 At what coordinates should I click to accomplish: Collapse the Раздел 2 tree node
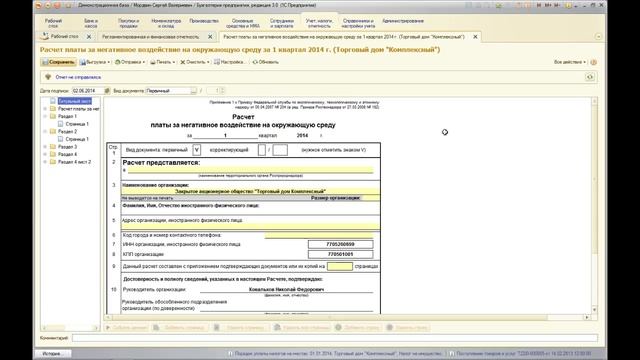point(45,131)
